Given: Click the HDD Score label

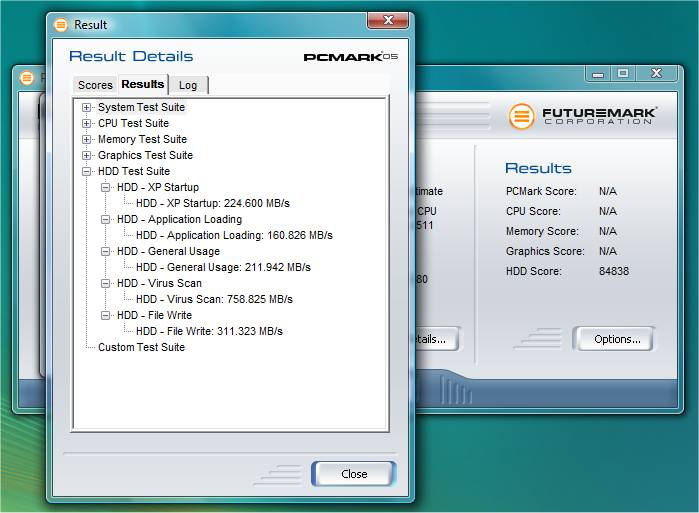Looking at the screenshot, I should (x=534, y=271).
